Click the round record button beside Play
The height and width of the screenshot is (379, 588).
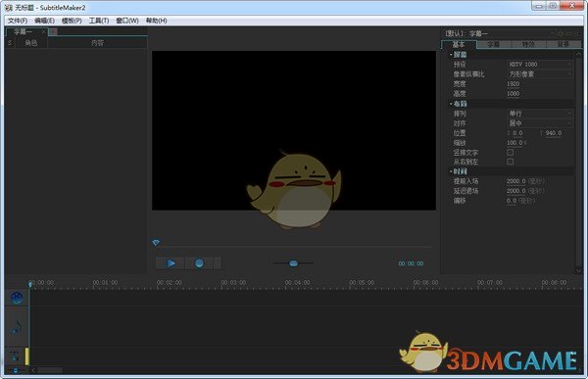tap(199, 263)
